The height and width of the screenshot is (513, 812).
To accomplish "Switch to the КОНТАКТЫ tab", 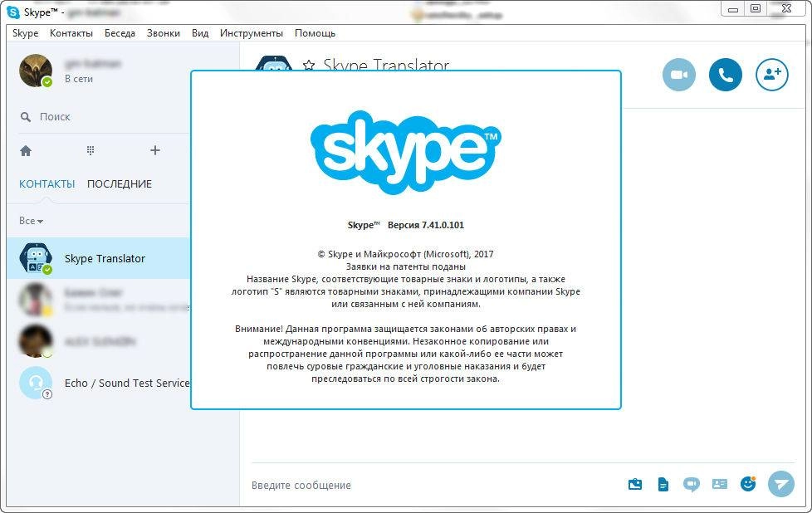I will pyautogui.click(x=47, y=183).
